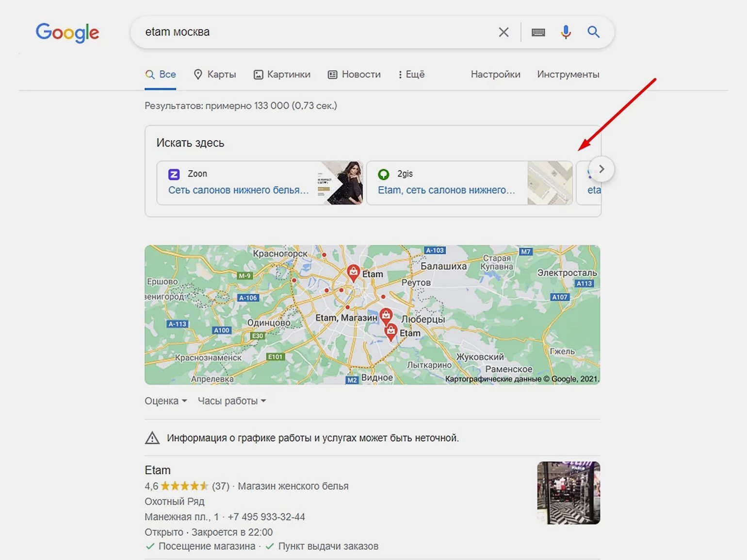Switch to the Карты tab
The height and width of the screenshot is (560, 747).
[215, 75]
